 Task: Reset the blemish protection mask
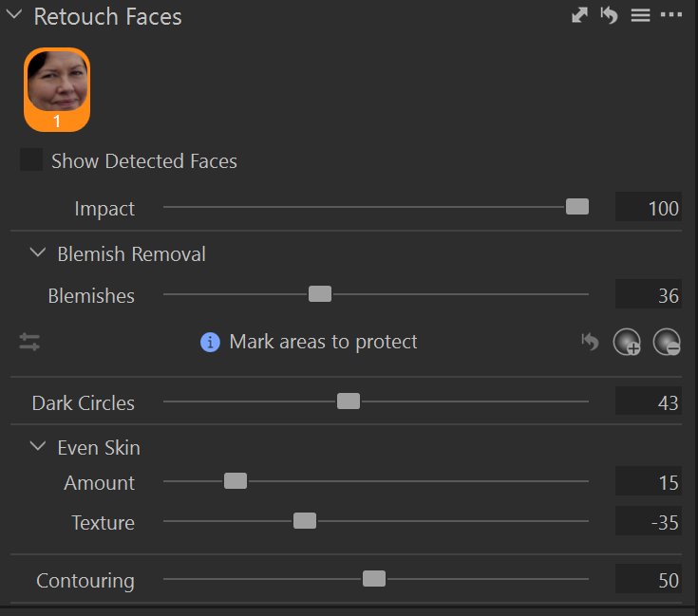pos(591,343)
